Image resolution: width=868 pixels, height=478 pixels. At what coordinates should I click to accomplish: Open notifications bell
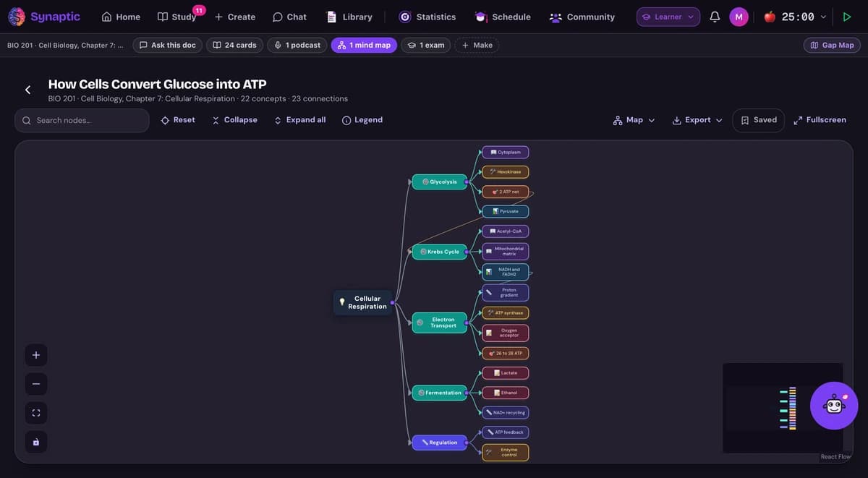coord(715,17)
